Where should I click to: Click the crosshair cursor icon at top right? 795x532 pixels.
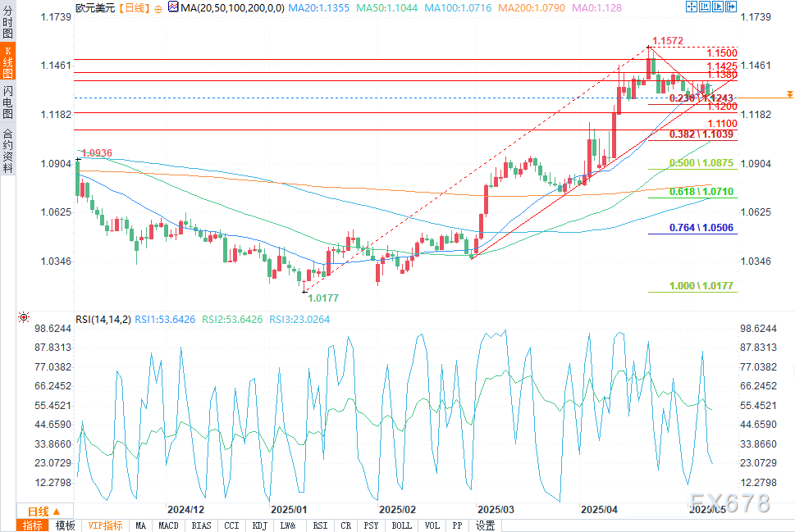point(691,7)
